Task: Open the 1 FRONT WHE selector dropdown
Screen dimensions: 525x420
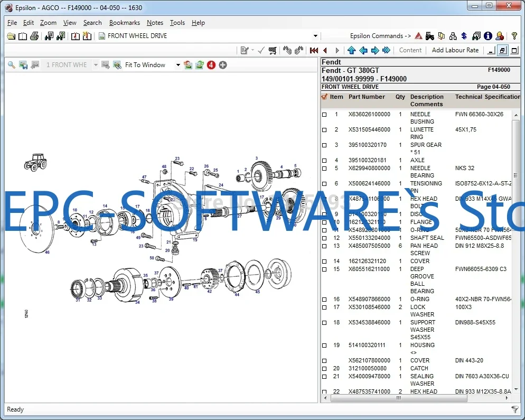Action: [95, 64]
